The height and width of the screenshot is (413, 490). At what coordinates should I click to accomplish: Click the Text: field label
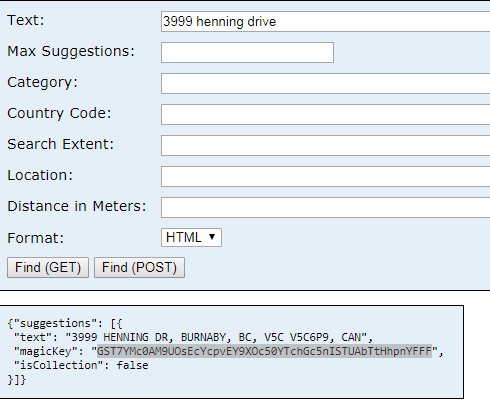coord(26,20)
